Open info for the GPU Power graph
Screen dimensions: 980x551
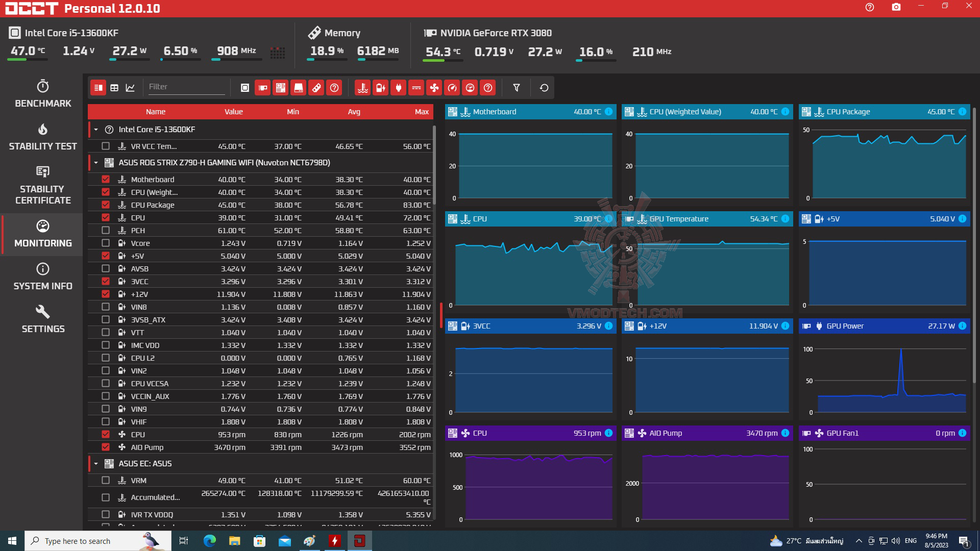coord(962,326)
